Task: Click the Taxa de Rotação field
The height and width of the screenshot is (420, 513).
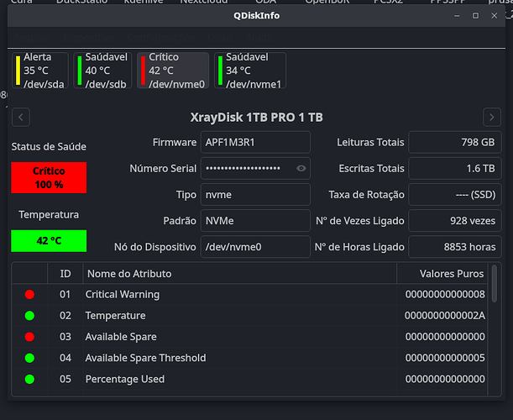Action: [x=455, y=194]
